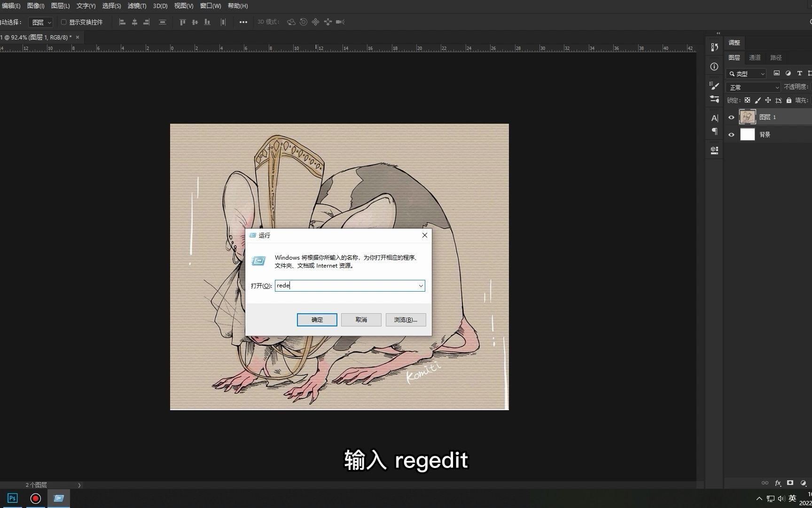
Task: Toggle lock image pixels brush icon
Action: pos(757,100)
